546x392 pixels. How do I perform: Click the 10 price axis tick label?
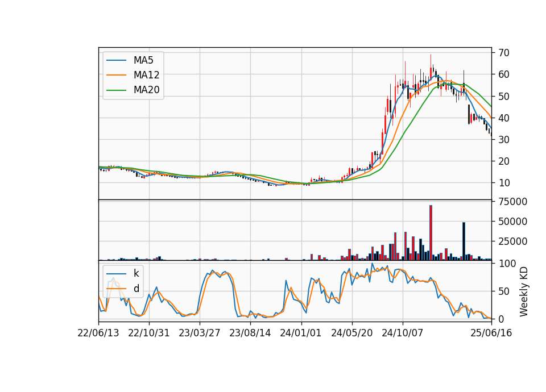(504, 182)
